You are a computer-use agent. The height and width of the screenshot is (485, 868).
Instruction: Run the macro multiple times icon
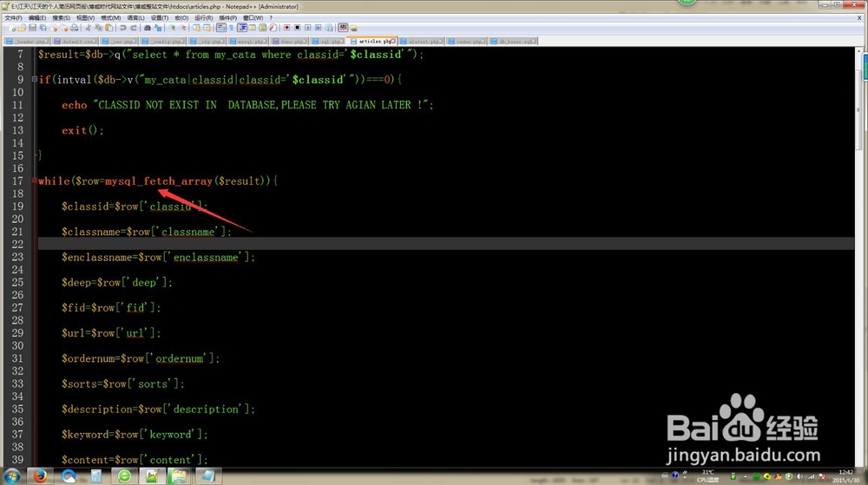click(319, 28)
